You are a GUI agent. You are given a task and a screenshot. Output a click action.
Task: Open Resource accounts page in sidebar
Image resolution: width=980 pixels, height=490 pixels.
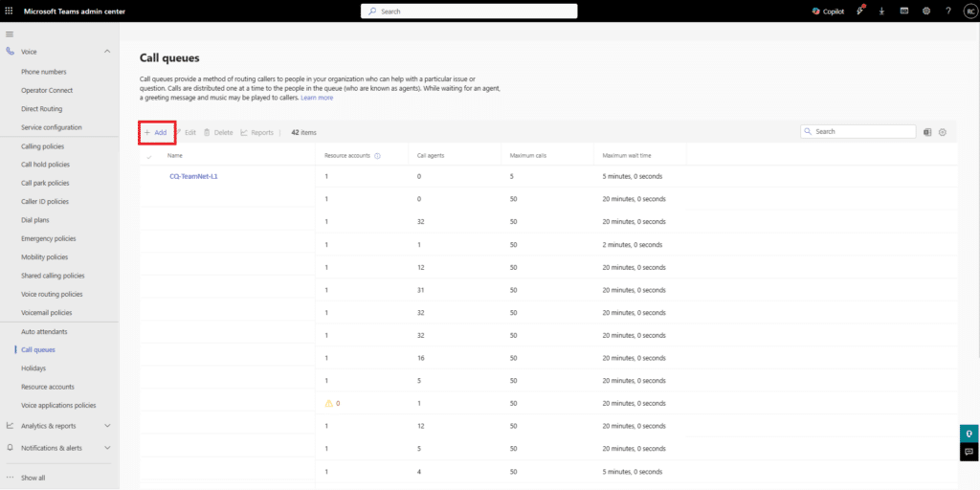pos(47,387)
